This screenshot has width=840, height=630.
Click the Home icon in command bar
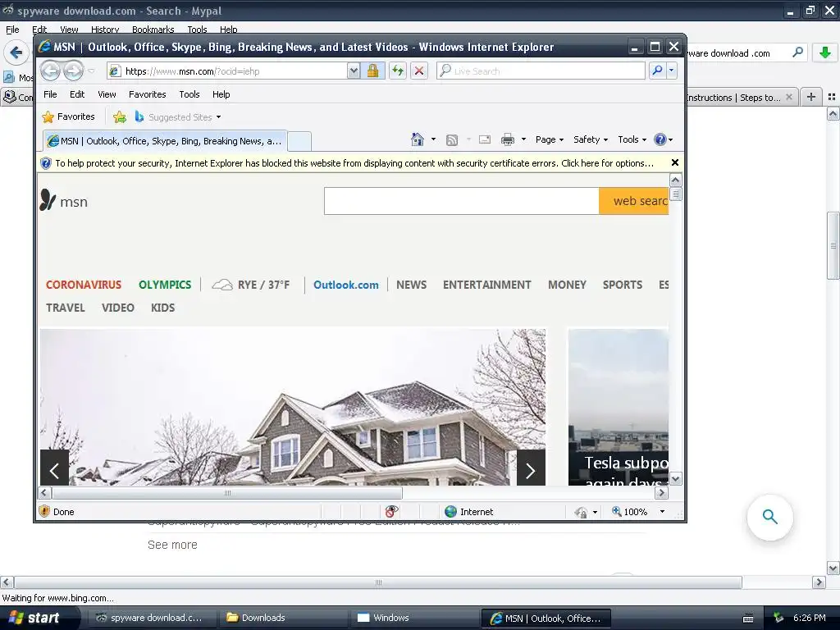tap(418, 139)
